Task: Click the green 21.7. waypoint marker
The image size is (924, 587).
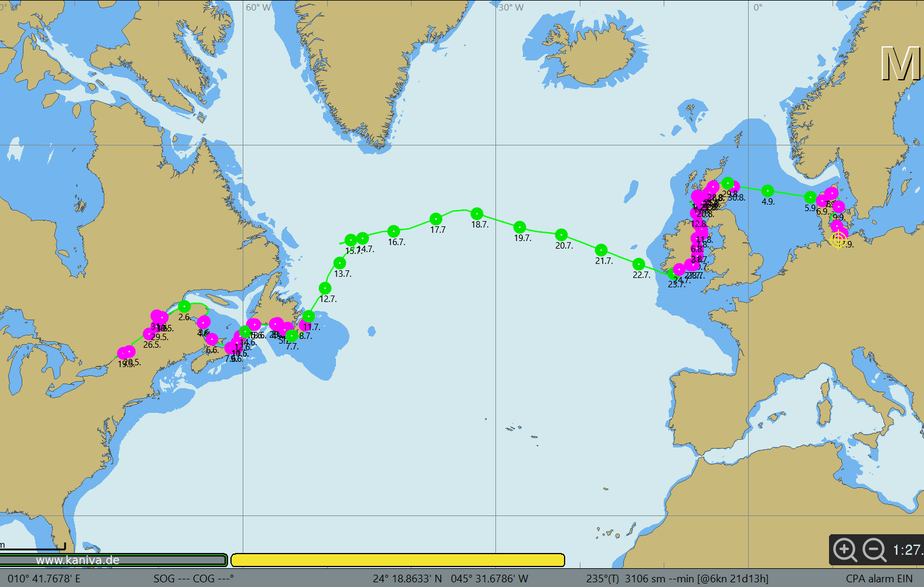Action: (601, 250)
